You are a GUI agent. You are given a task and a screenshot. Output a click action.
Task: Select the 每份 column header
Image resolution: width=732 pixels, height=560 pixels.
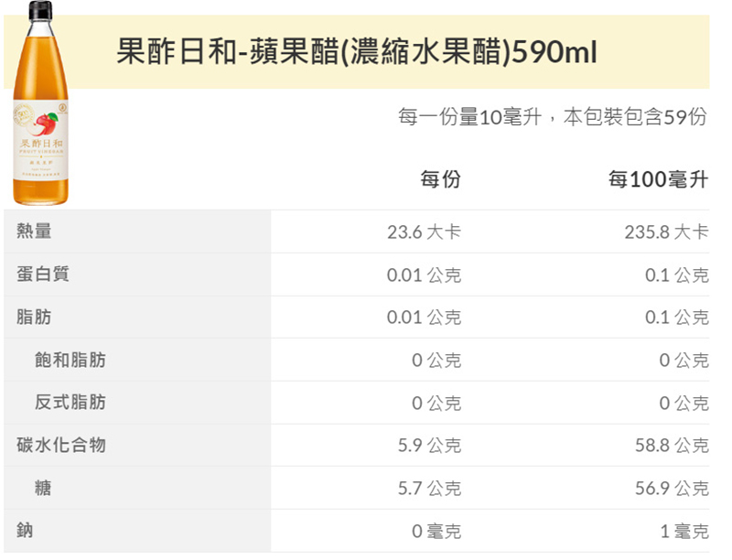(440, 178)
